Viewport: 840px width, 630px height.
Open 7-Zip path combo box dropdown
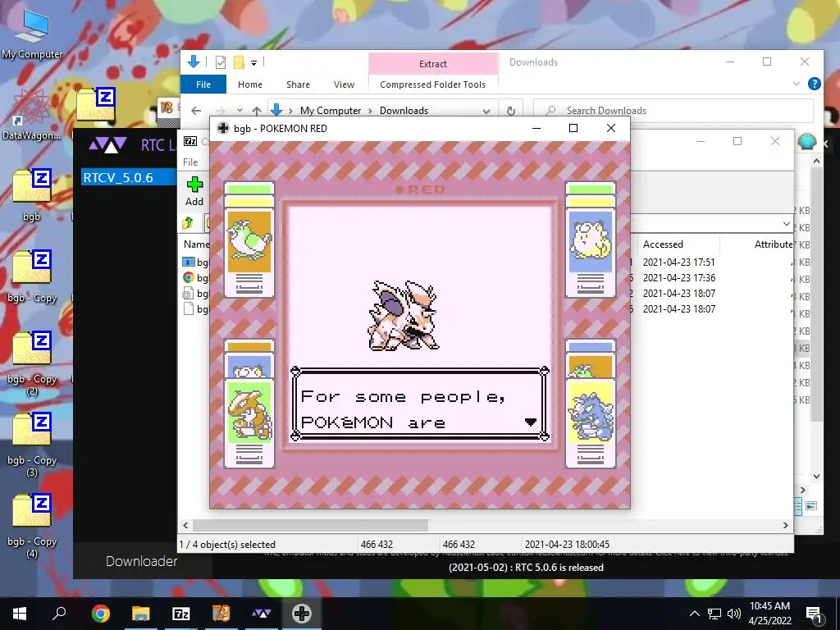[786, 223]
